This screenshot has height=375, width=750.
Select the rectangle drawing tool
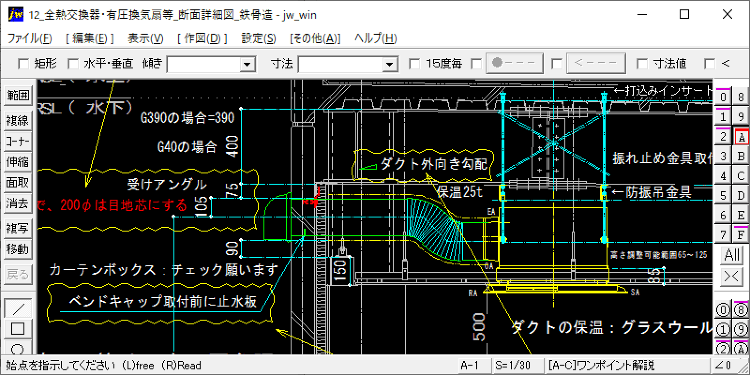point(18,329)
